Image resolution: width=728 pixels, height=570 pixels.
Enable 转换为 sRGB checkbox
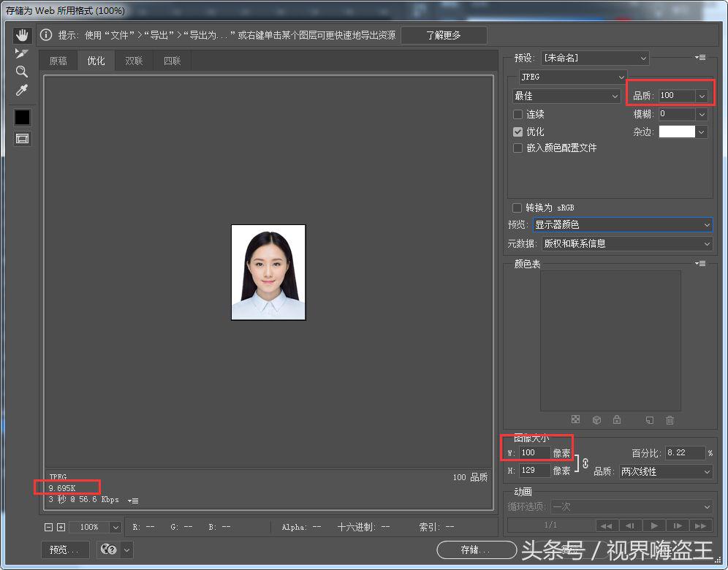point(517,208)
